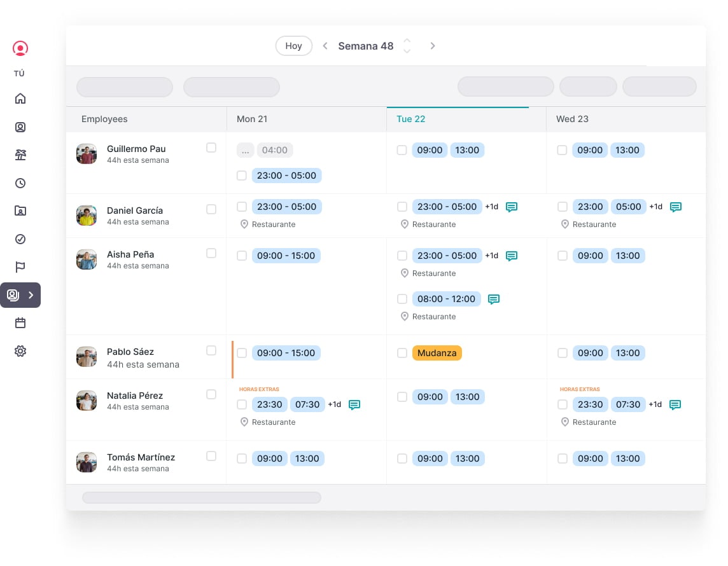Go to the next week with the right arrow
728x566 pixels.
pos(433,46)
